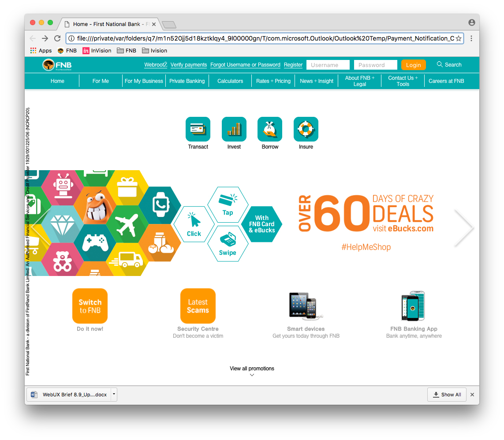Click the Search label in header
This screenshot has width=504, height=440.
(453, 65)
